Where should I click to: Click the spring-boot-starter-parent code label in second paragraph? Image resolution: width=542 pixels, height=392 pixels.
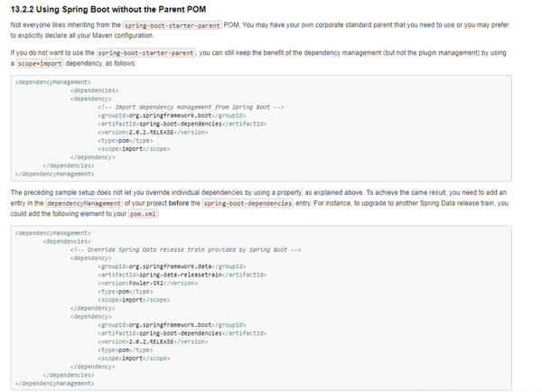point(145,53)
